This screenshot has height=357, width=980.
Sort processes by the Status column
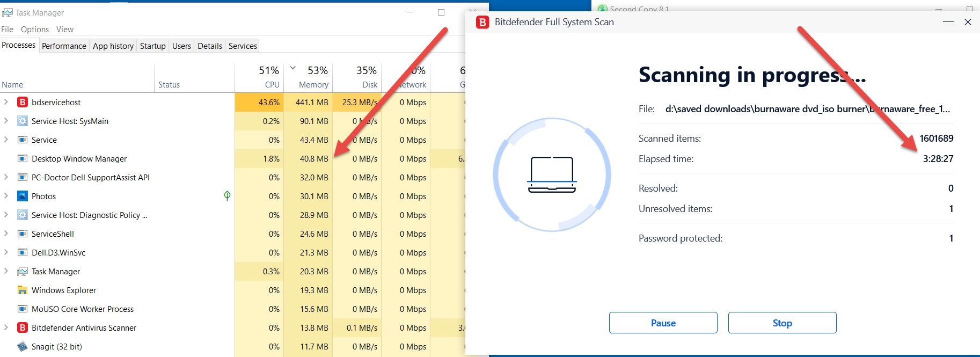194,78
